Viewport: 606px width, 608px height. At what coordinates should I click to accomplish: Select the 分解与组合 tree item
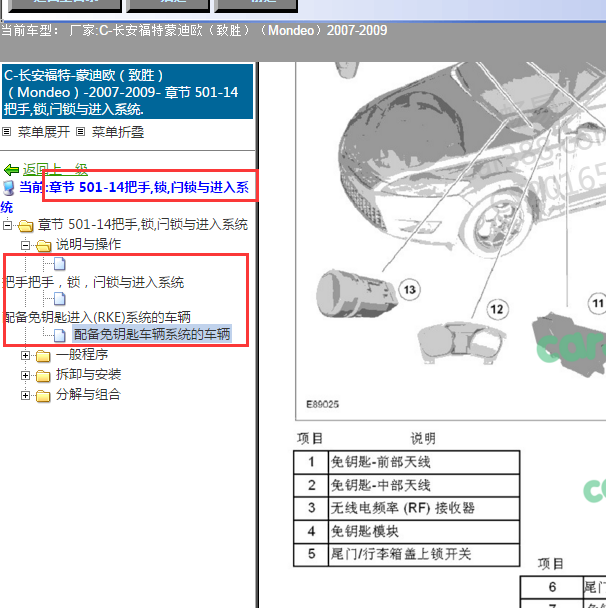(x=88, y=395)
